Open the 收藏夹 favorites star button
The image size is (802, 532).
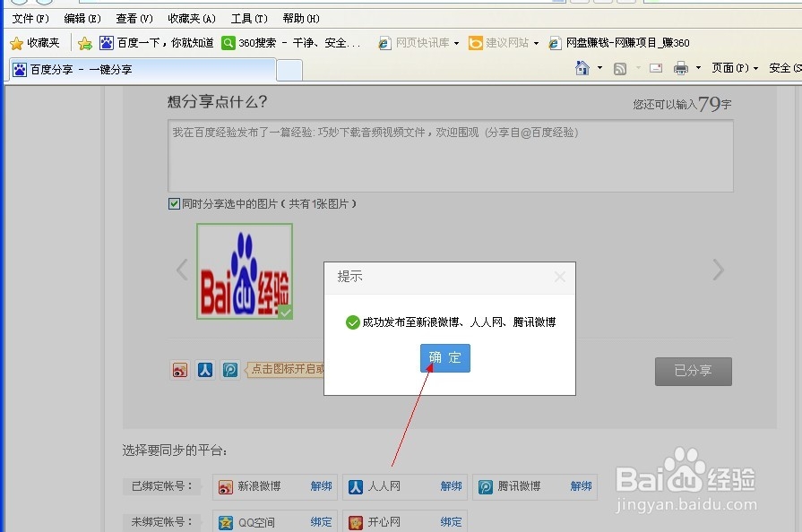pos(35,43)
